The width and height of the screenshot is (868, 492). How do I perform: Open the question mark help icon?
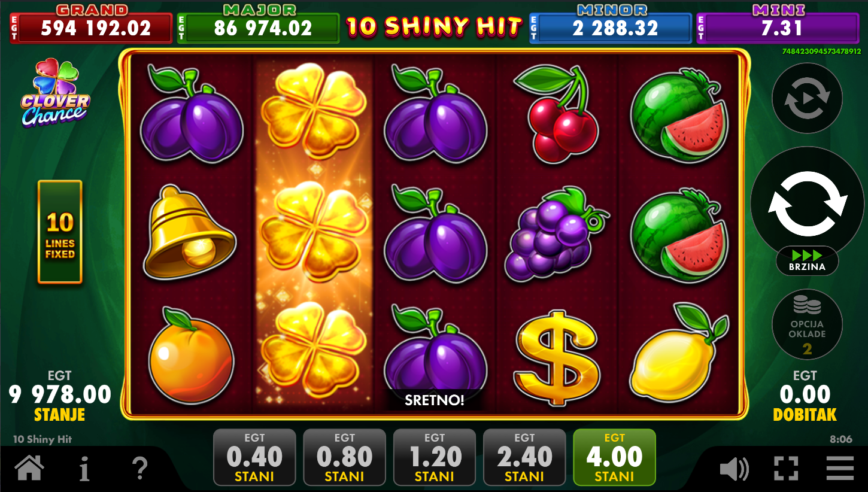click(139, 467)
